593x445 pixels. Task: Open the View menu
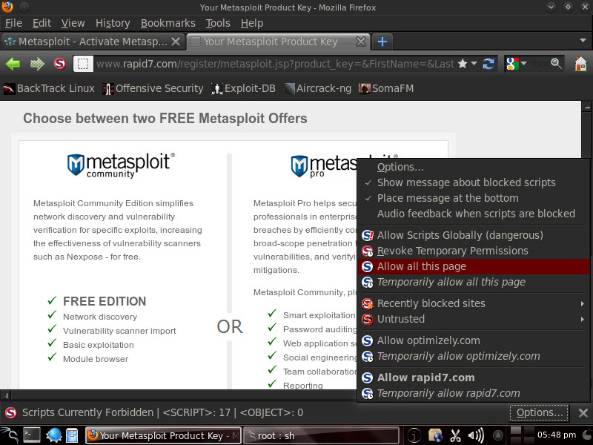[x=73, y=23]
